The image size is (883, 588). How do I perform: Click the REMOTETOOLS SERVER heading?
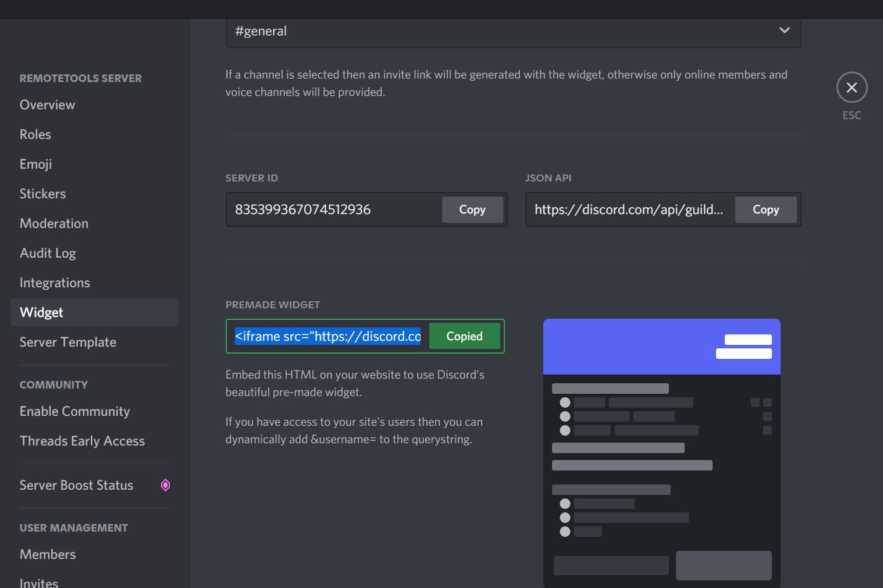pyautogui.click(x=81, y=79)
